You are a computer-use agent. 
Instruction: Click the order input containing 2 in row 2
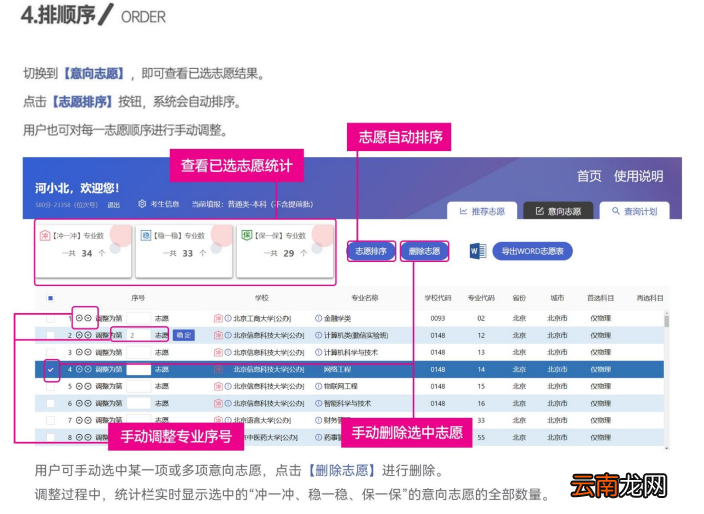(139, 335)
